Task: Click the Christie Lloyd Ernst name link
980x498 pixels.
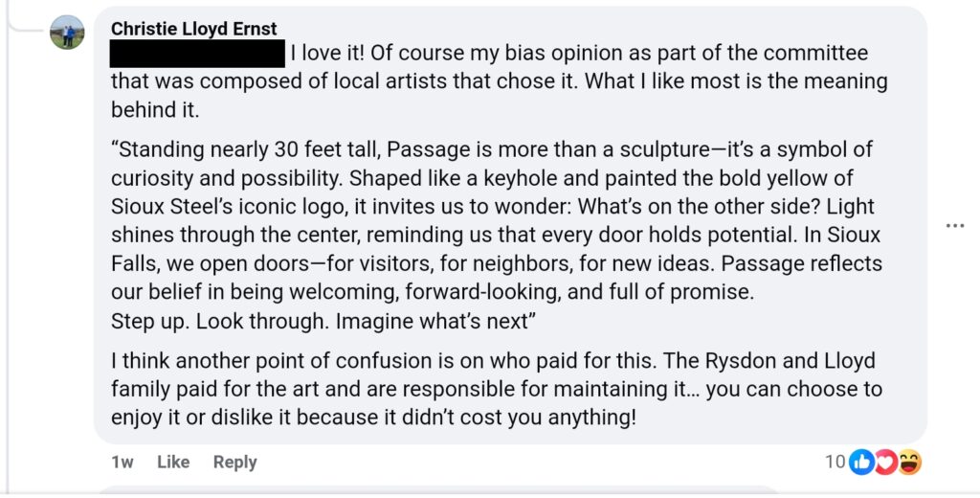Action: 193,28
